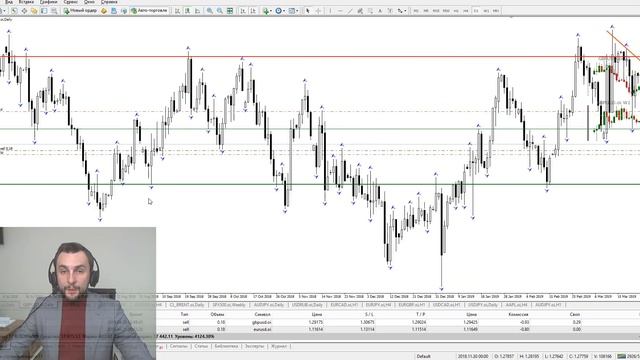640x360 pixels.
Task: Open the USDRUB.ec,Daily chart tab
Action: (x=308, y=305)
